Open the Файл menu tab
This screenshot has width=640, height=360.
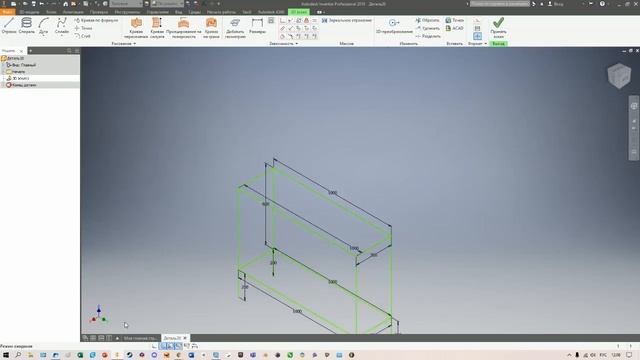coord(7,12)
